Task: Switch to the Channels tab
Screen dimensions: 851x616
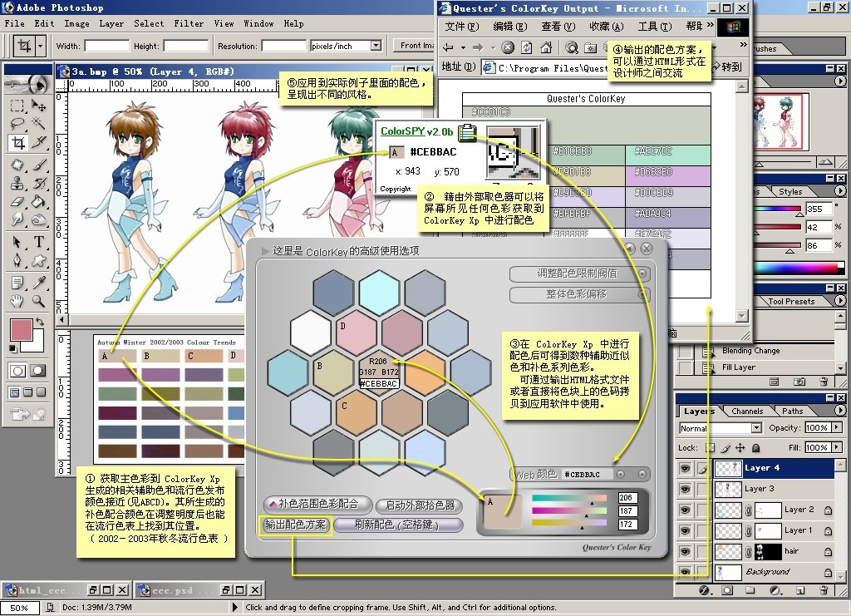Action: pyautogui.click(x=747, y=411)
